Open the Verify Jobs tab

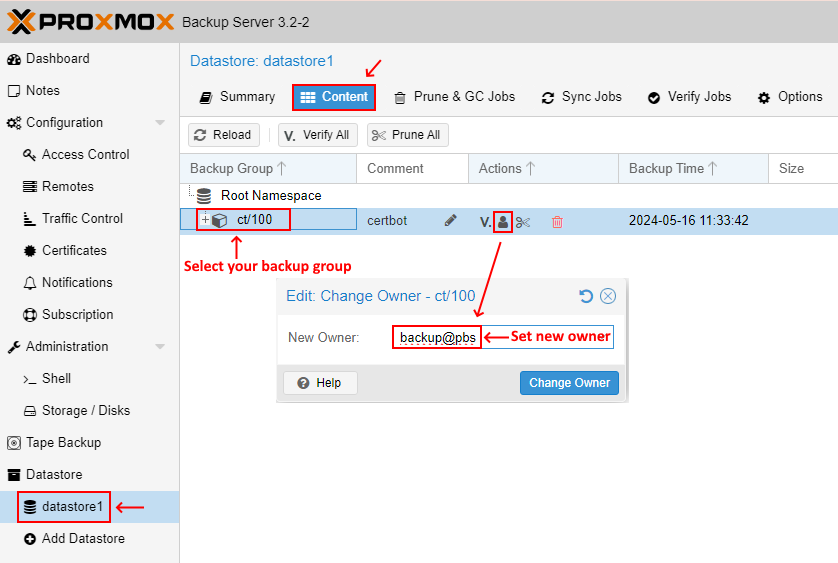[x=689, y=97]
